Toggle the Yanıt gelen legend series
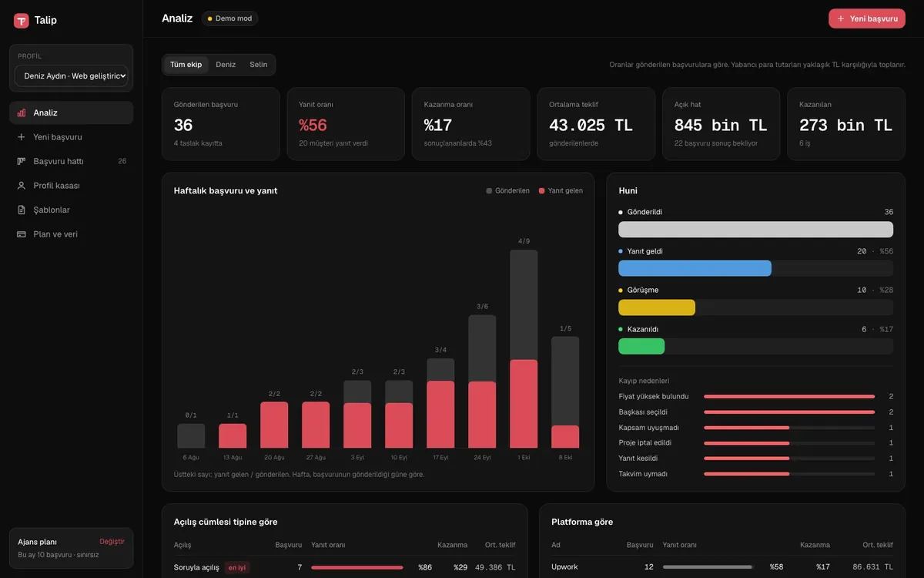The image size is (924, 578). 561,190
